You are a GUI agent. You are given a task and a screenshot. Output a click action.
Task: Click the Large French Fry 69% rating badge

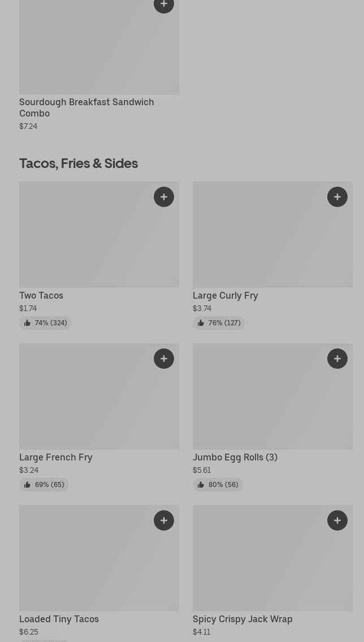(44, 485)
